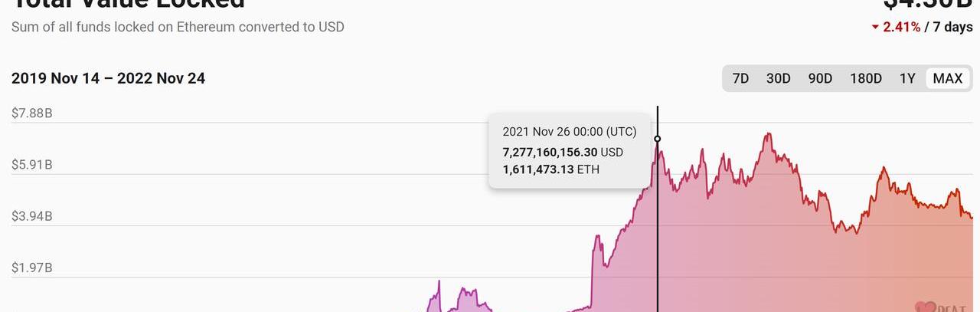This screenshot has width=980, height=312.
Task: Select the MAX range option
Action: 948,78
